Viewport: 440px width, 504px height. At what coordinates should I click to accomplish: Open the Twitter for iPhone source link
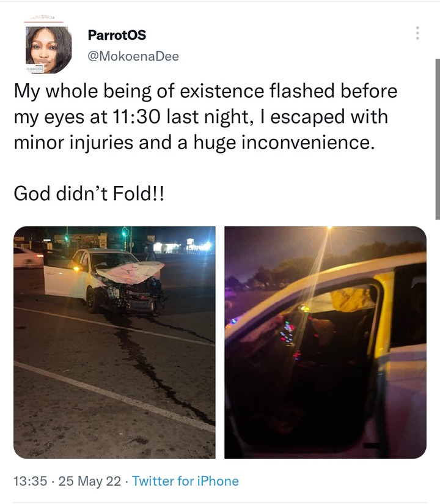click(x=185, y=481)
